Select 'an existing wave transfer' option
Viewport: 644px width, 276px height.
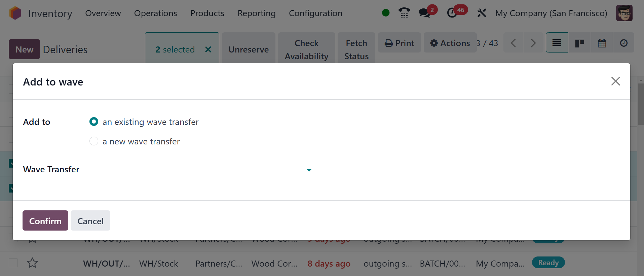(94, 122)
